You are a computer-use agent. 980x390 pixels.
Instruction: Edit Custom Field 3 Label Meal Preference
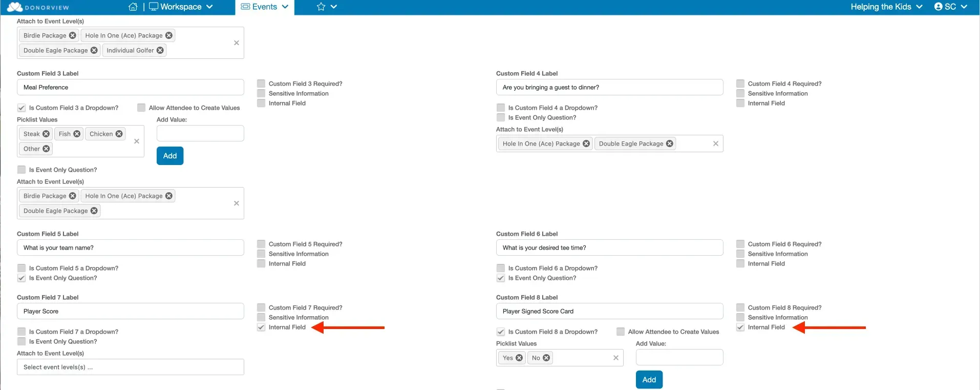pyautogui.click(x=131, y=87)
